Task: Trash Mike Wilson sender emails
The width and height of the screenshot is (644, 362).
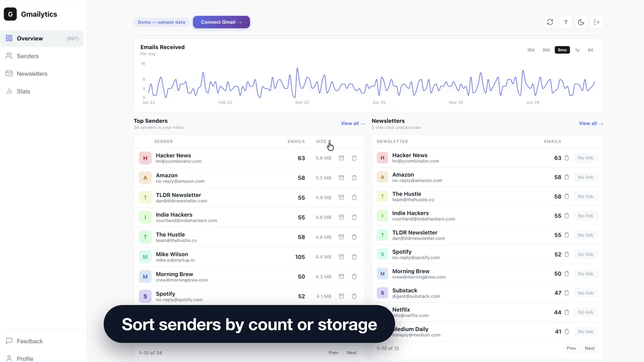Action: (x=354, y=257)
